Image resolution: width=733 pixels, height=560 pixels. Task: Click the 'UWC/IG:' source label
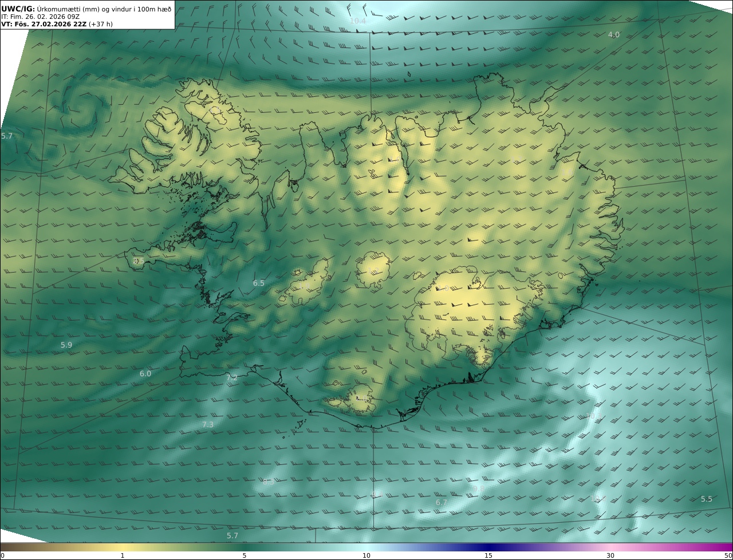pyautogui.click(x=18, y=9)
